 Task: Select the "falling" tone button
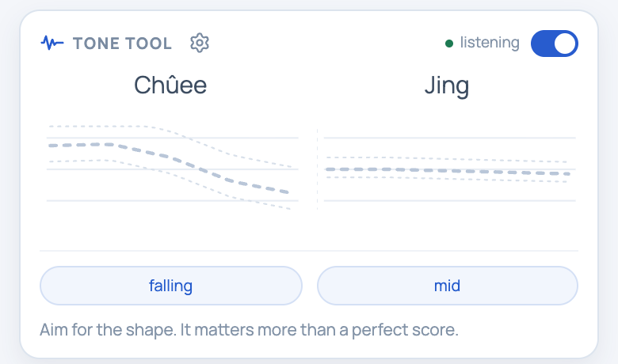[x=171, y=286]
